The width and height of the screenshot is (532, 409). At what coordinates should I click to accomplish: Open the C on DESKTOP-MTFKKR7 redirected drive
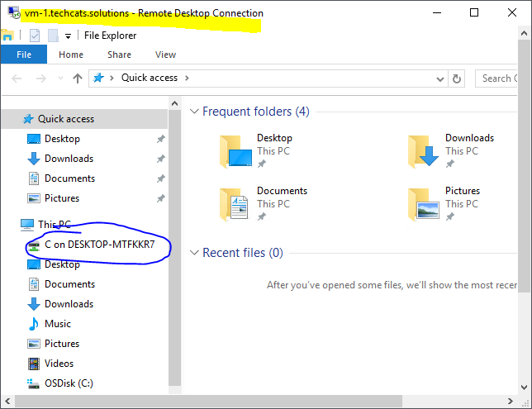click(99, 245)
